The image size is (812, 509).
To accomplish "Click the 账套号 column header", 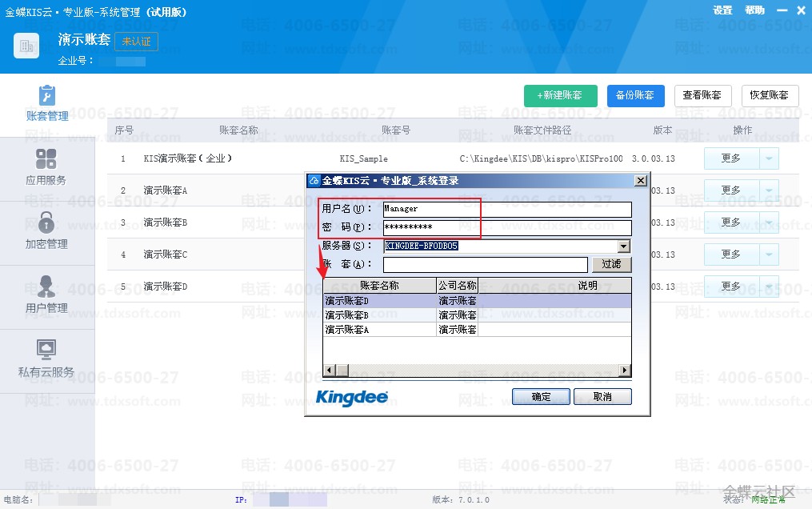I will 396,130.
